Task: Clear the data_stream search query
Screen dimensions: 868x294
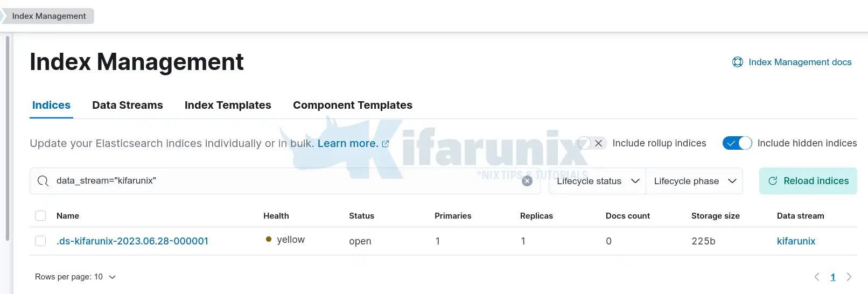Action: [527, 181]
